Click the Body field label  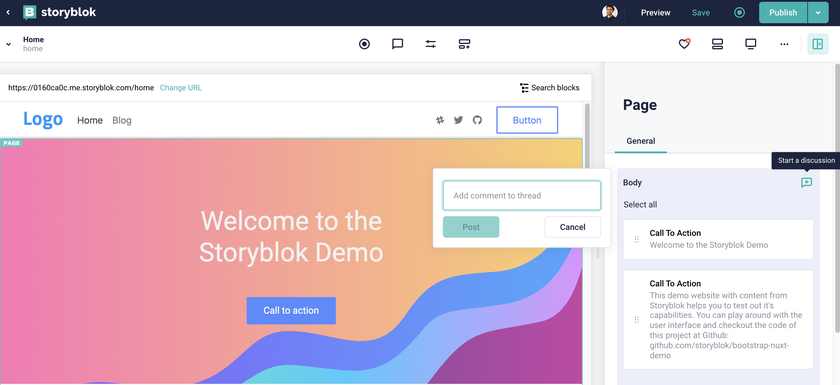632,183
